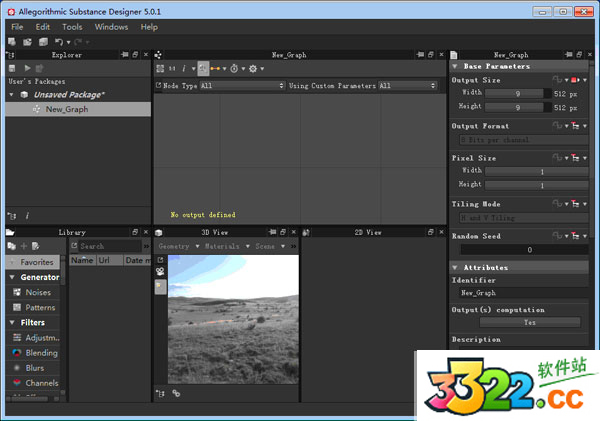
Task: Toggle Output Format inheritance button
Action: point(575,126)
